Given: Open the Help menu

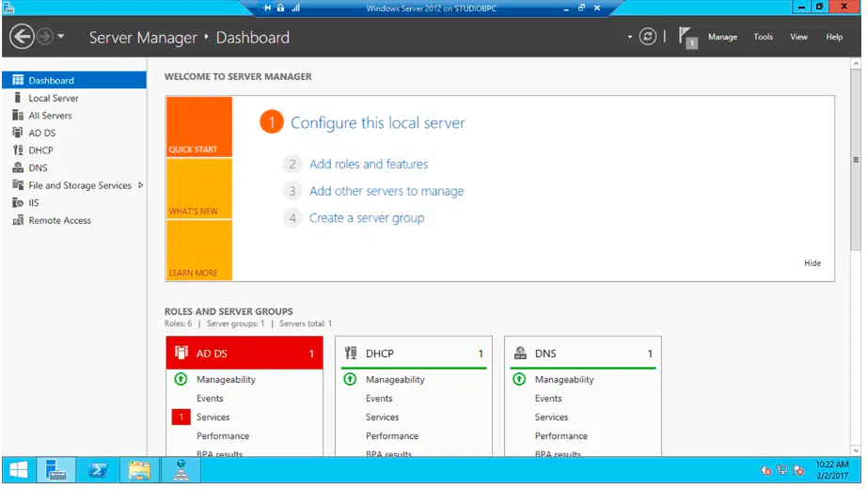Looking at the screenshot, I should tap(834, 37).
